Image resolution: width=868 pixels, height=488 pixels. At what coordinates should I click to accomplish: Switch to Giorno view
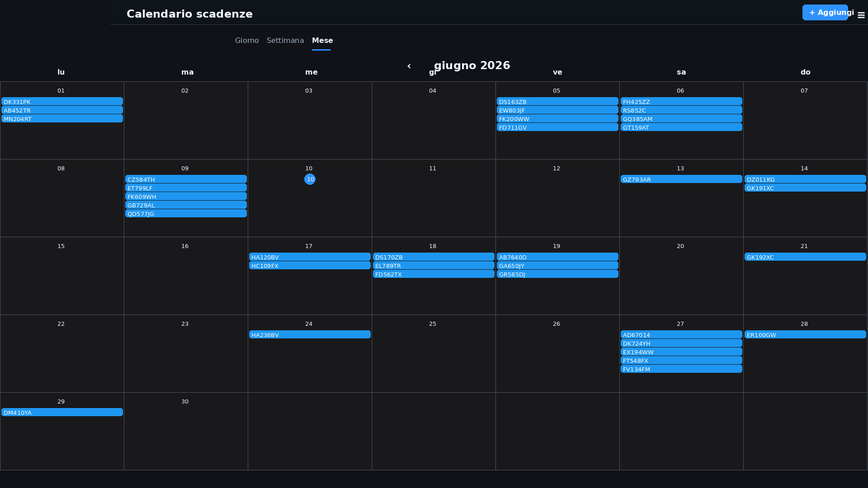tap(247, 41)
